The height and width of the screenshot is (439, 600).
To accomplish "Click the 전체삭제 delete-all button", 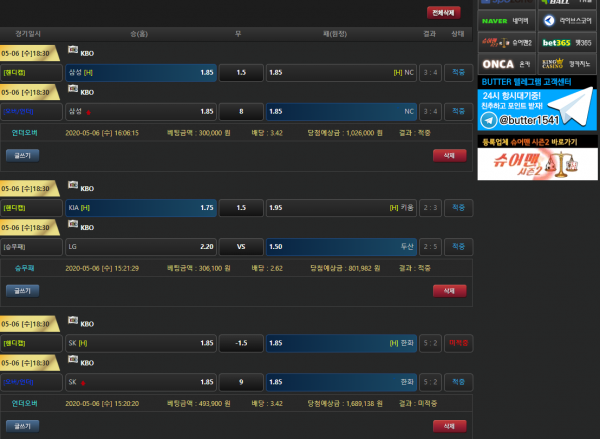I will coord(443,13).
